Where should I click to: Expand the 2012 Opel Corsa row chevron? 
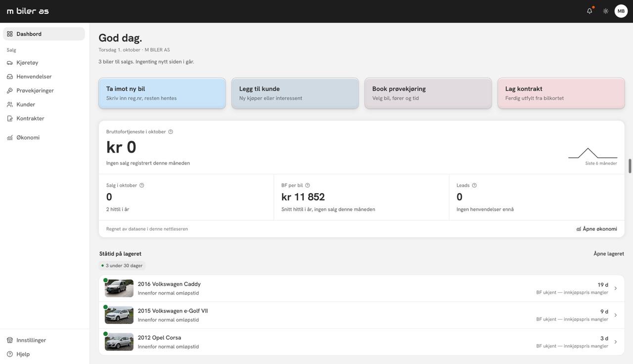[616, 342]
